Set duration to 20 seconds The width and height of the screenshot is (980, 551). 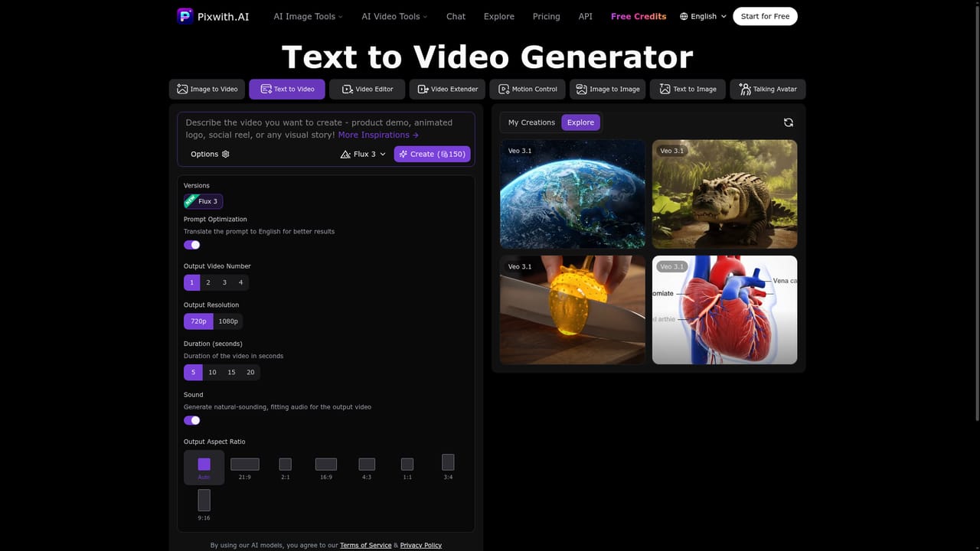[250, 373]
